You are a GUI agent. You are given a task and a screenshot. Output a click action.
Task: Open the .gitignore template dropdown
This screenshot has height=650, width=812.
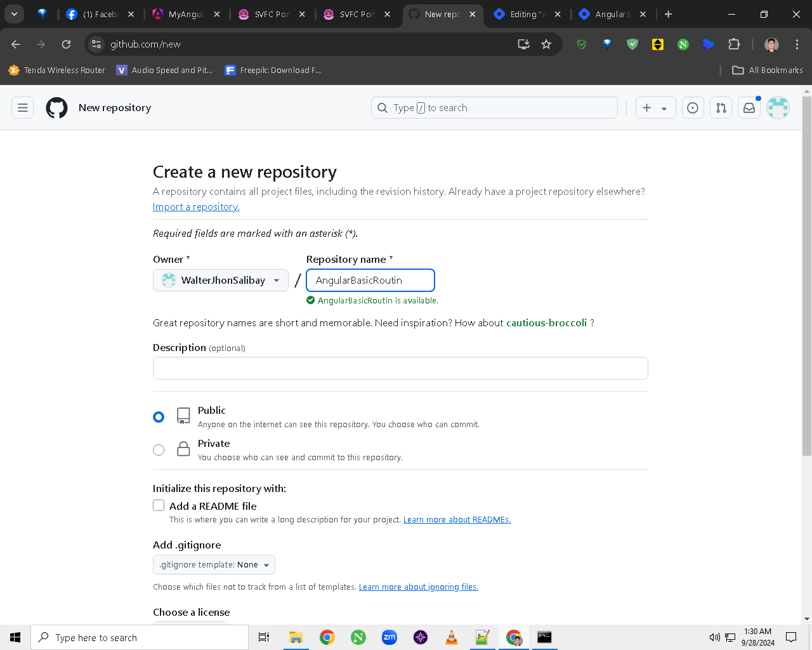[214, 565]
